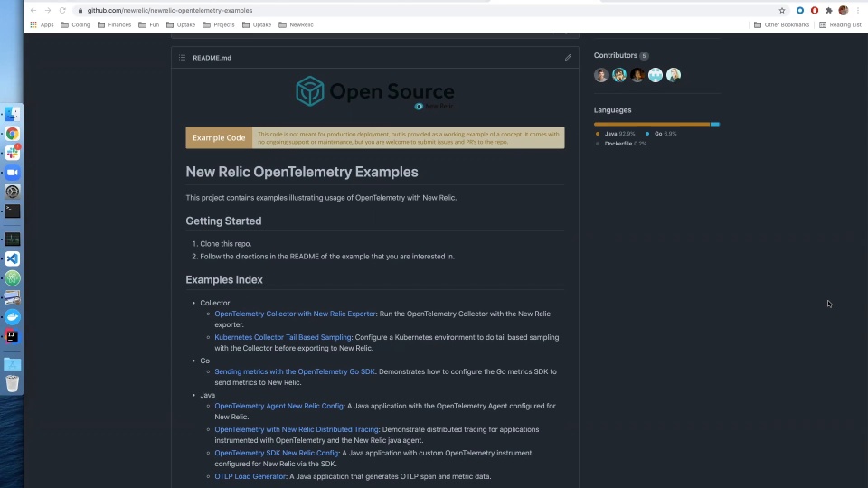Reload the current page

point(62,11)
